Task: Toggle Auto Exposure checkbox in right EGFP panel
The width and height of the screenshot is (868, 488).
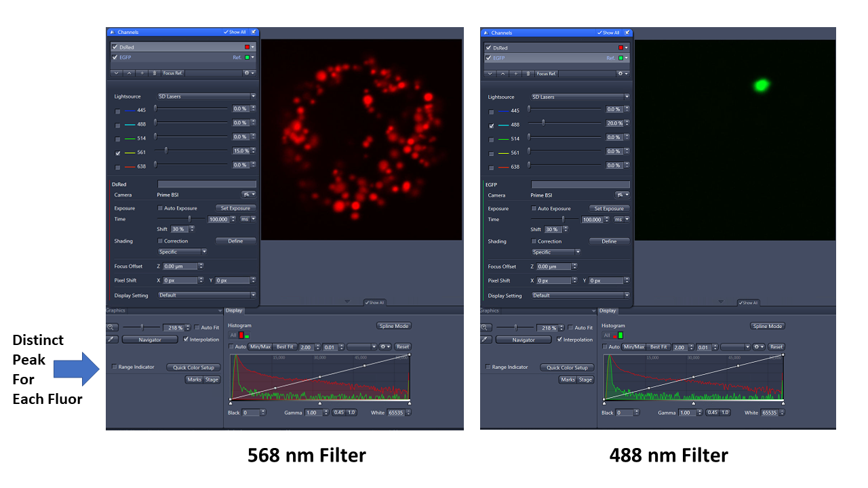Action: tap(534, 209)
